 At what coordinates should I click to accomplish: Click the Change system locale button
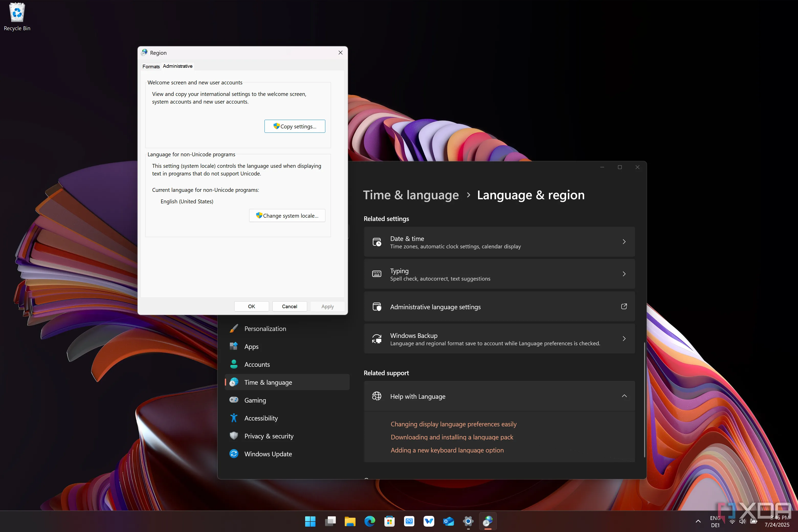tap(287, 215)
